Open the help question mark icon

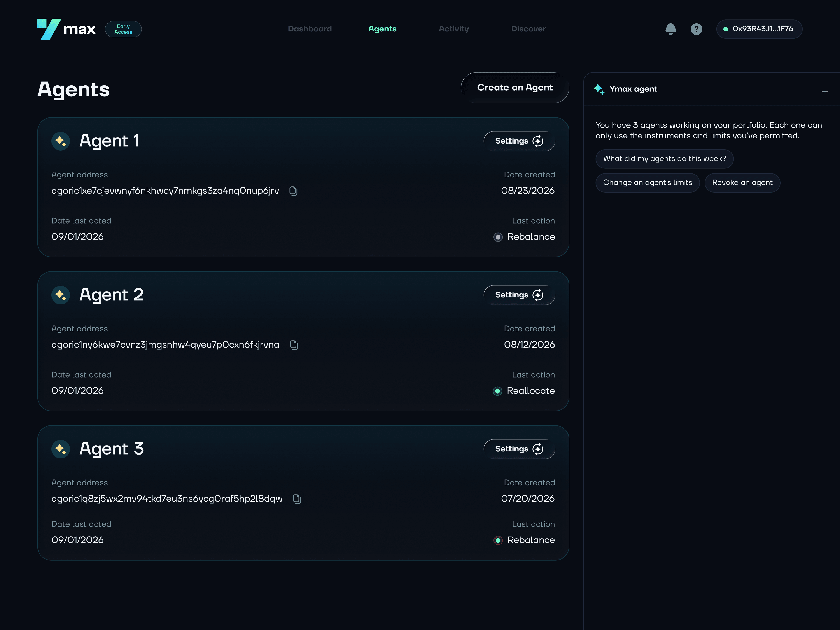(696, 29)
